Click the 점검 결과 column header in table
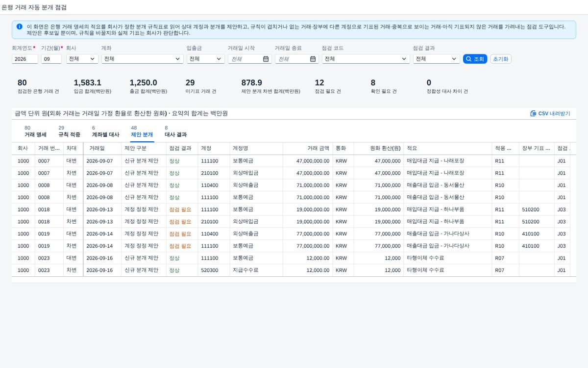Screen dimensions: 588x368 click(x=182, y=148)
